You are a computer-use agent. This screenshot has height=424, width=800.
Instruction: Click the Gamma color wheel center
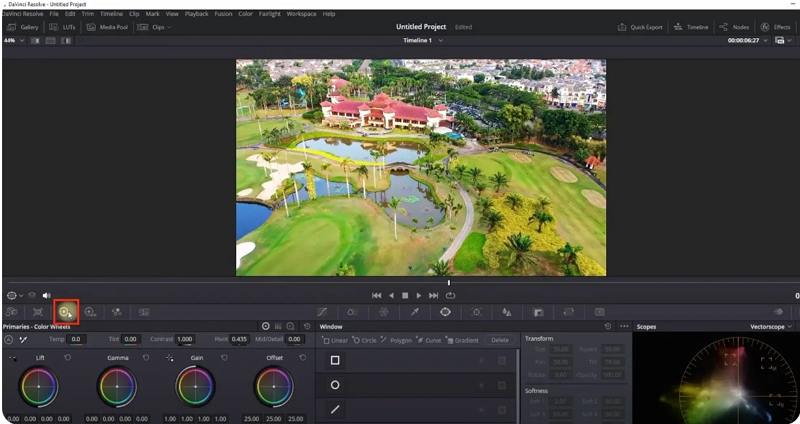click(x=117, y=386)
